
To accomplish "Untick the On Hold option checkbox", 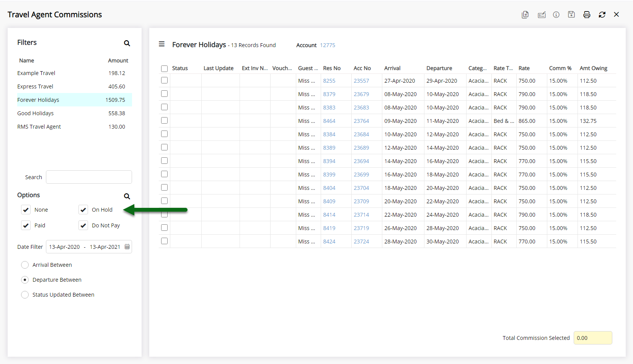I will tap(83, 210).
